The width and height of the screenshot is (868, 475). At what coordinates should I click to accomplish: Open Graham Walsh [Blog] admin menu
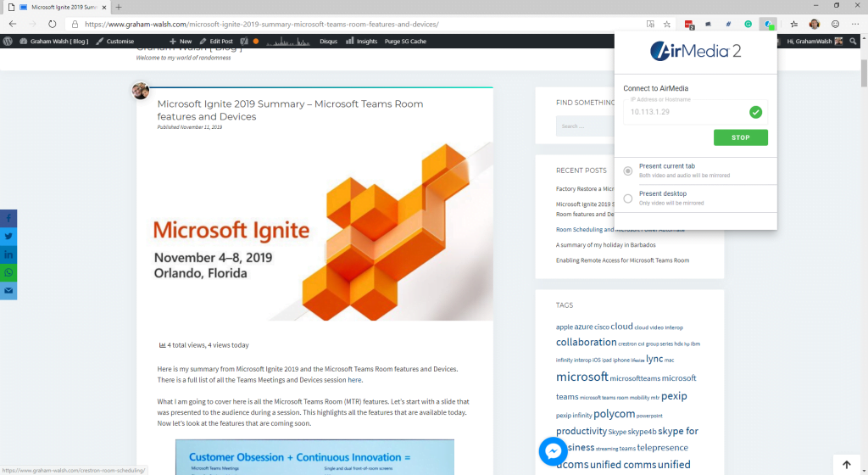(54, 41)
